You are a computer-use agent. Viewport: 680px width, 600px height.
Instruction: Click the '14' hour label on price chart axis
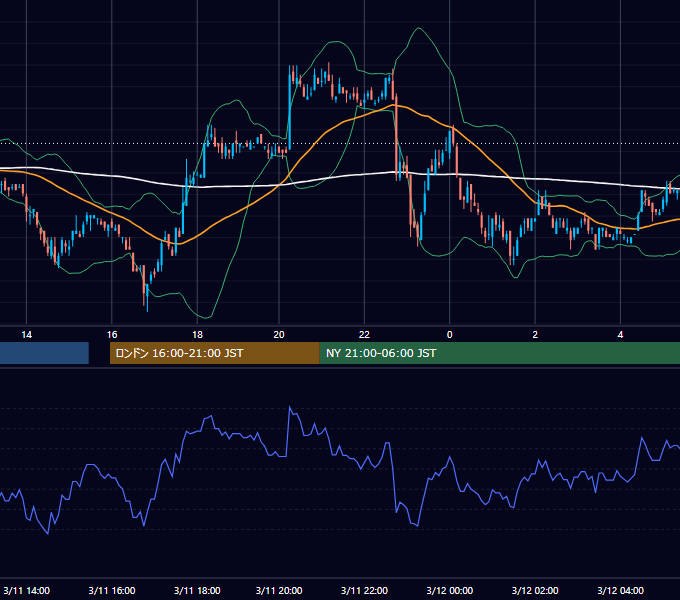tap(26, 335)
